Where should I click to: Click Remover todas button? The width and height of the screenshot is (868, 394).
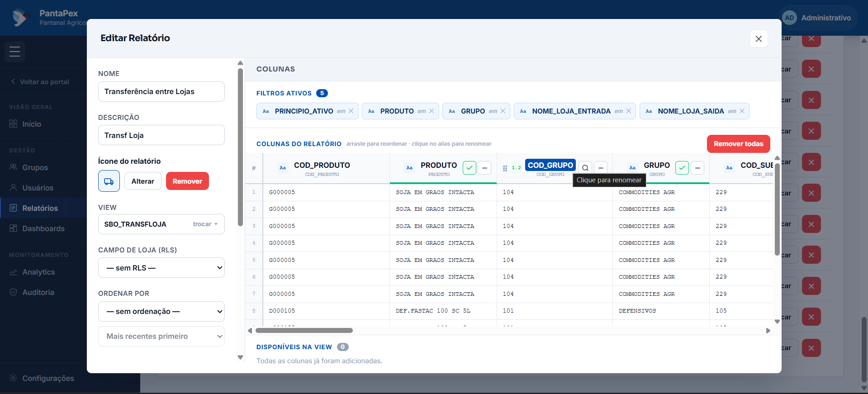pos(738,144)
